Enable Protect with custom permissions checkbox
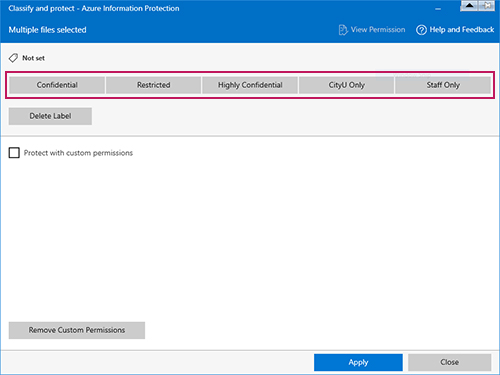The height and width of the screenshot is (375, 500). coord(14,153)
